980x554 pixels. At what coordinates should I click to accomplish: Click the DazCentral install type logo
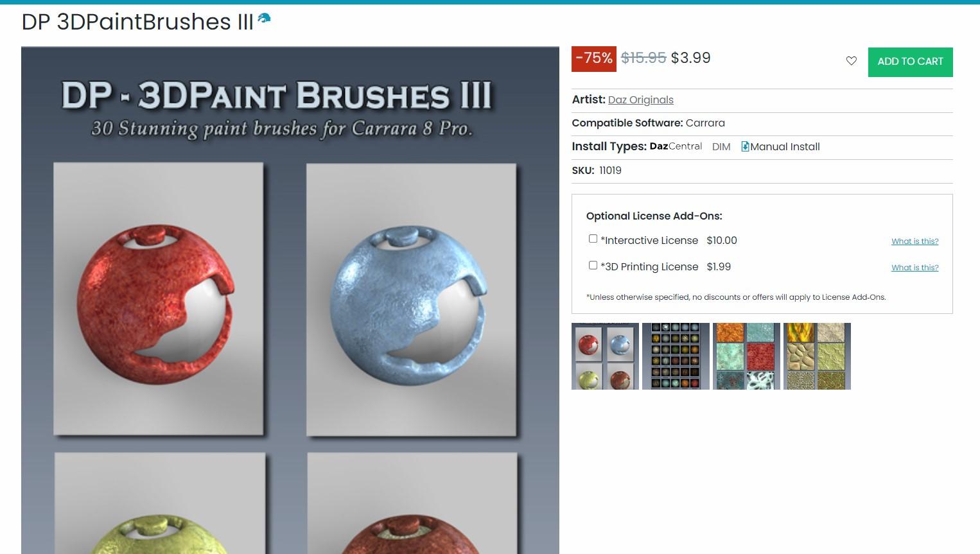point(676,146)
